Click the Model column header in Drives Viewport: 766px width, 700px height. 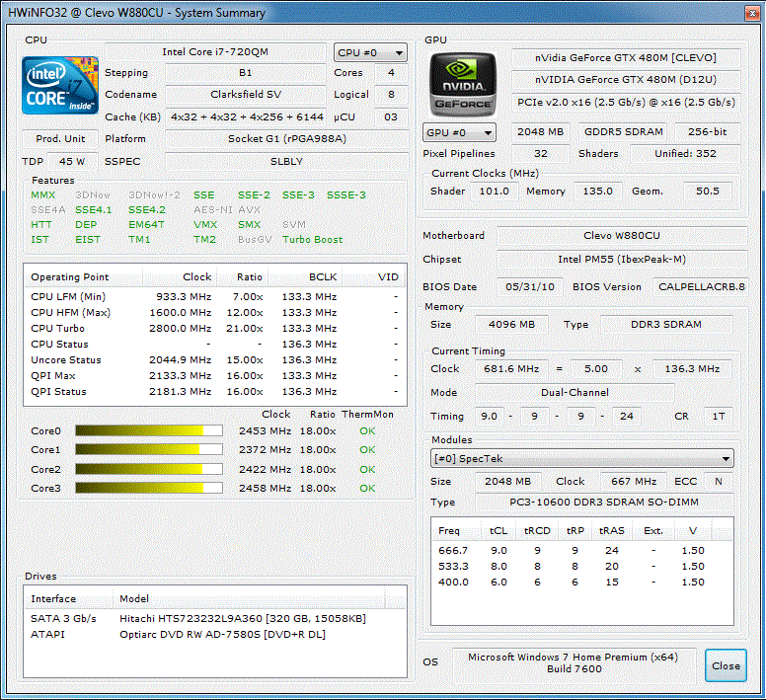pos(249,599)
